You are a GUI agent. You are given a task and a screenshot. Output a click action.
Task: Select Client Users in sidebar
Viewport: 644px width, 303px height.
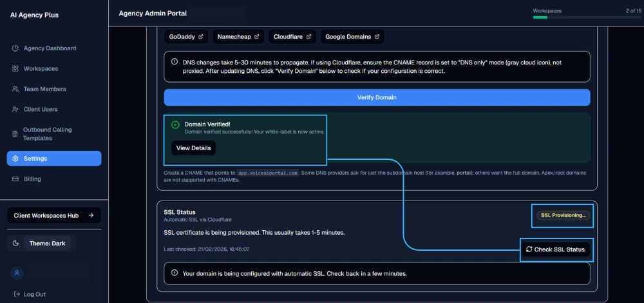coord(54,110)
